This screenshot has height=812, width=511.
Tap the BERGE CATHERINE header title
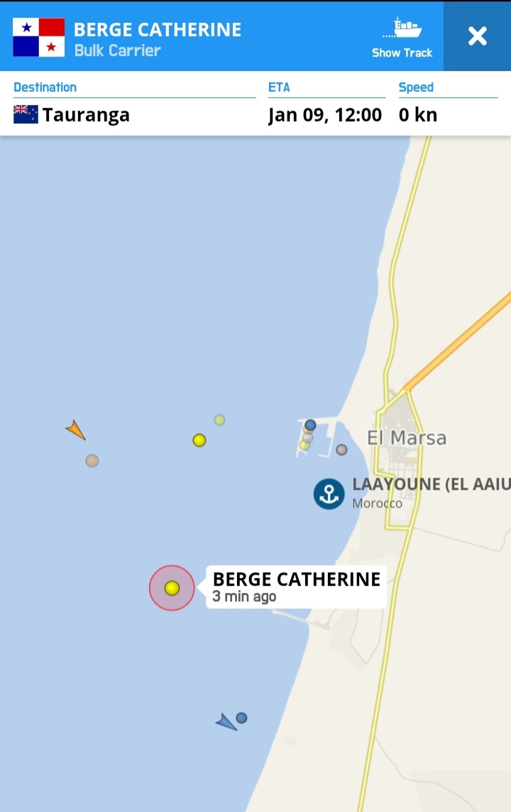point(158,30)
